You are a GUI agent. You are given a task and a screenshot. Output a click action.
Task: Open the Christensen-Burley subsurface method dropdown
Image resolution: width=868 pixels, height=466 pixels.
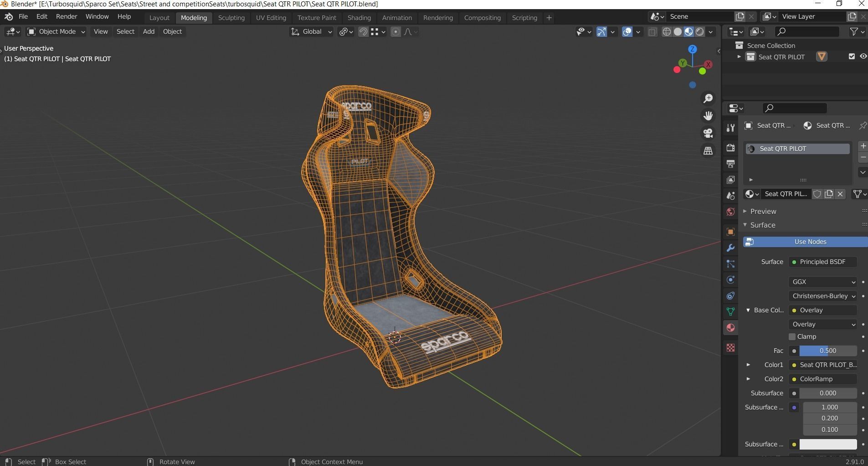coord(823,296)
